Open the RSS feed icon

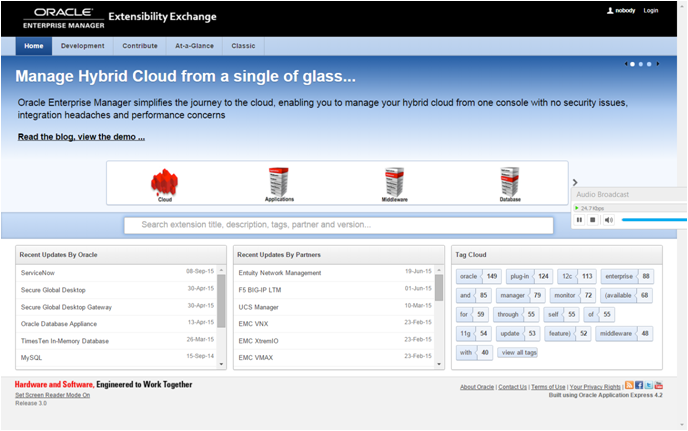pos(629,385)
